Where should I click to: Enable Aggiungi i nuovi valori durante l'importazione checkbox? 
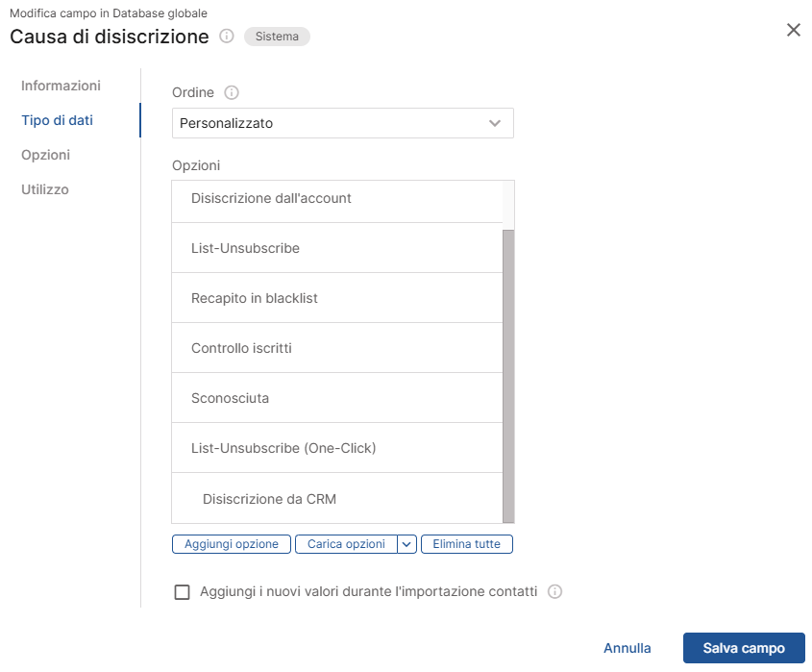point(183,592)
